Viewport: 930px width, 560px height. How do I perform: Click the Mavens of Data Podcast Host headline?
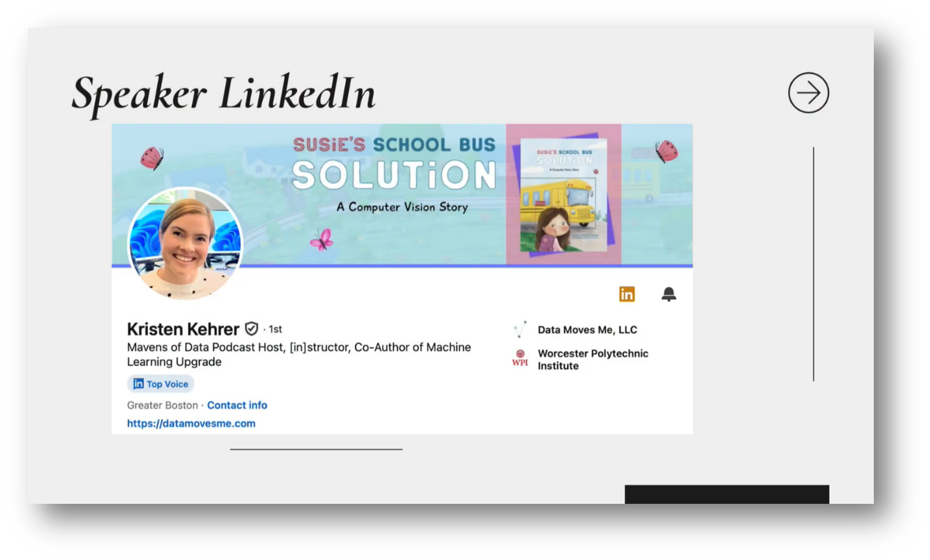click(x=299, y=354)
